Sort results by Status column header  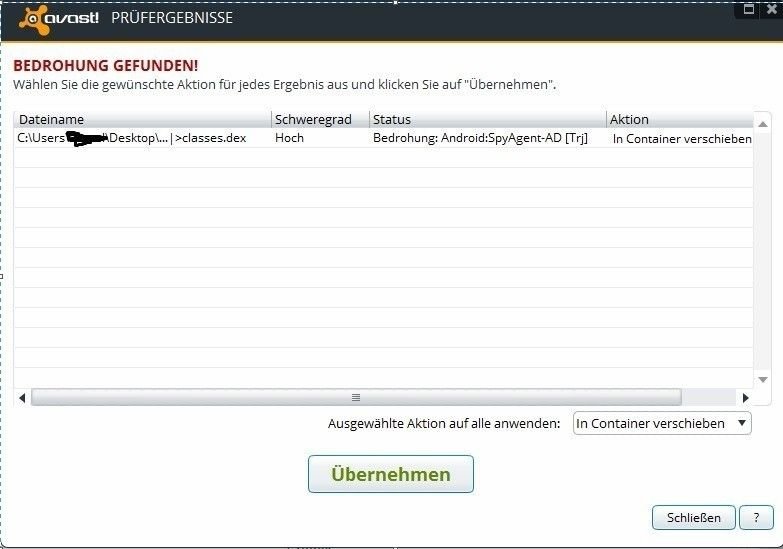click(x=488, y=119)
